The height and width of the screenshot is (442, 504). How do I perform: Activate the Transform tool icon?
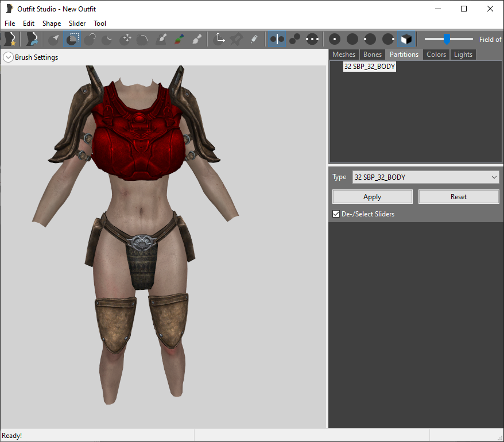click(219, 39)
